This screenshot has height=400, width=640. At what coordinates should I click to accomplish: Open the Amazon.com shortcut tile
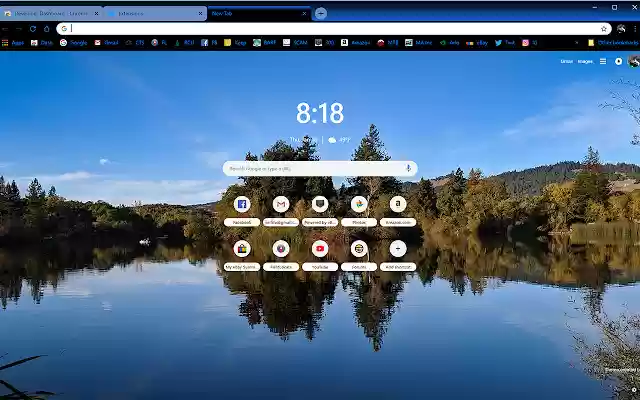pos(398,211)
